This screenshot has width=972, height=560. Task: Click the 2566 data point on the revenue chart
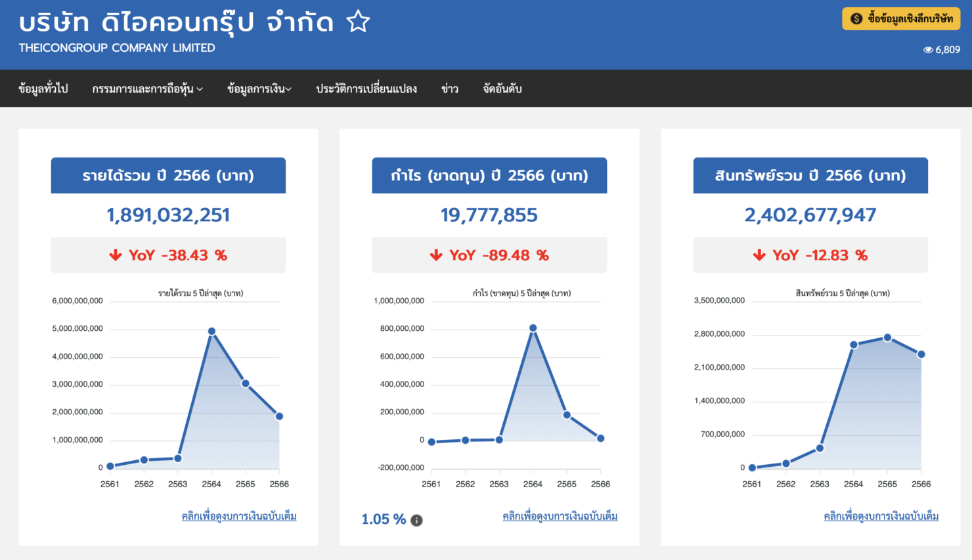(x=279, y=416)
